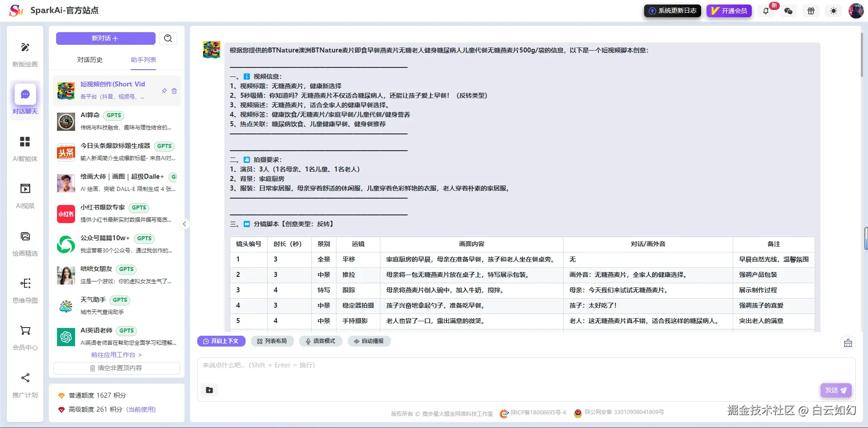The height and width of the screenshot is (428, 868).
Task: Switch to the 助手列表 tab
Action: coord(143,60)
